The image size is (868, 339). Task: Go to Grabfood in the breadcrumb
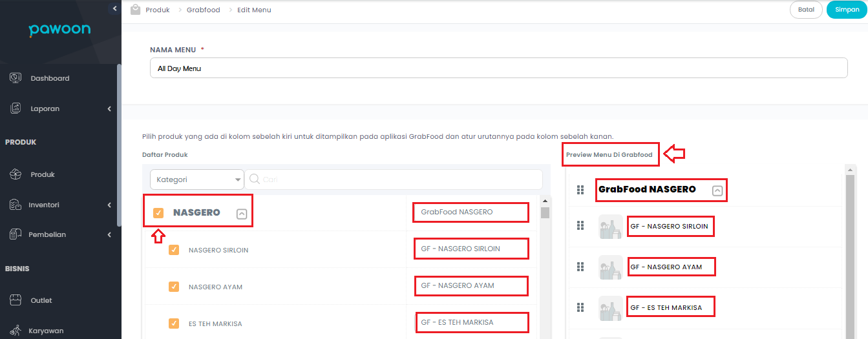203,10
